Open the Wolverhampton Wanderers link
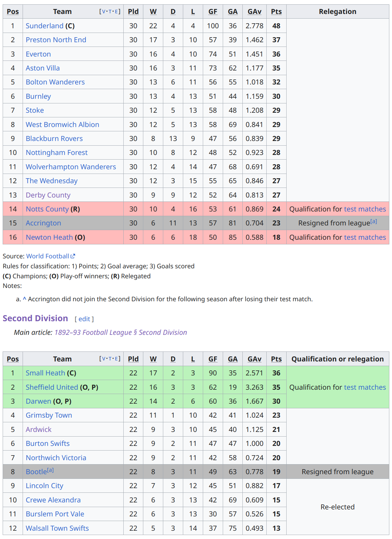Screen dimensions: 392x539 click(x=71, y=167)
